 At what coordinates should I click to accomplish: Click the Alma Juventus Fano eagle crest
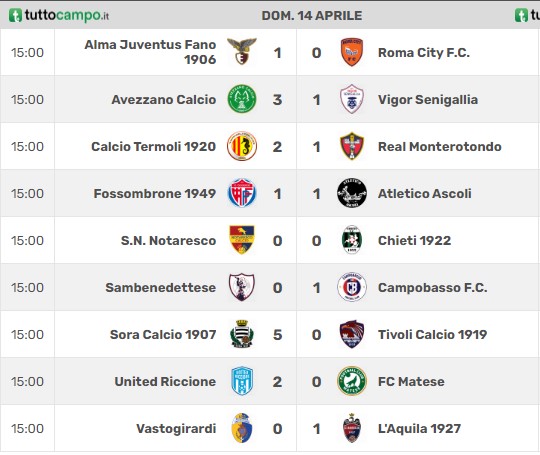point(242,52)
